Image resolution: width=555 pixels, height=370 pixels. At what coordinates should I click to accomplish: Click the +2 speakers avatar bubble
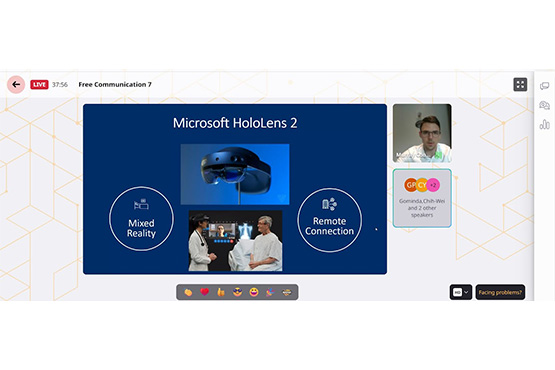click(x=433, y=185)
